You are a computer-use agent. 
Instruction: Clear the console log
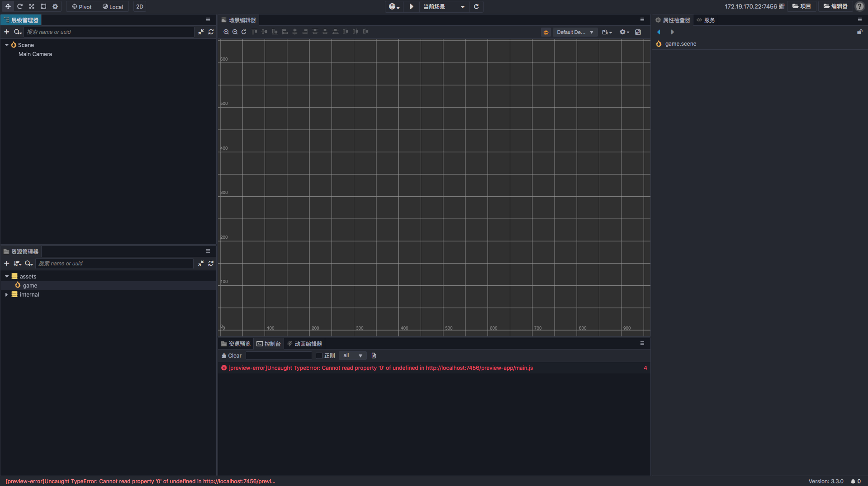(231, 355)
